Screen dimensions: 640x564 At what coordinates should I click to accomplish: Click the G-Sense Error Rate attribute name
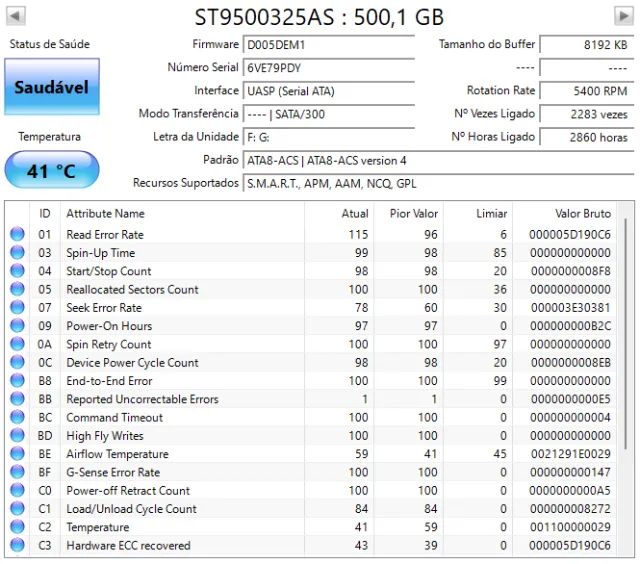pos(113,472)
